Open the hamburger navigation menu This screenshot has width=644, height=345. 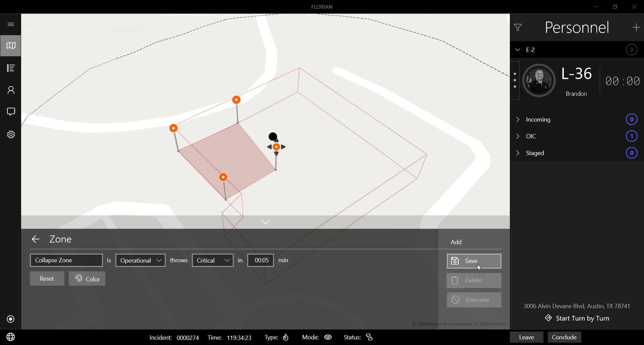point(11,24)
